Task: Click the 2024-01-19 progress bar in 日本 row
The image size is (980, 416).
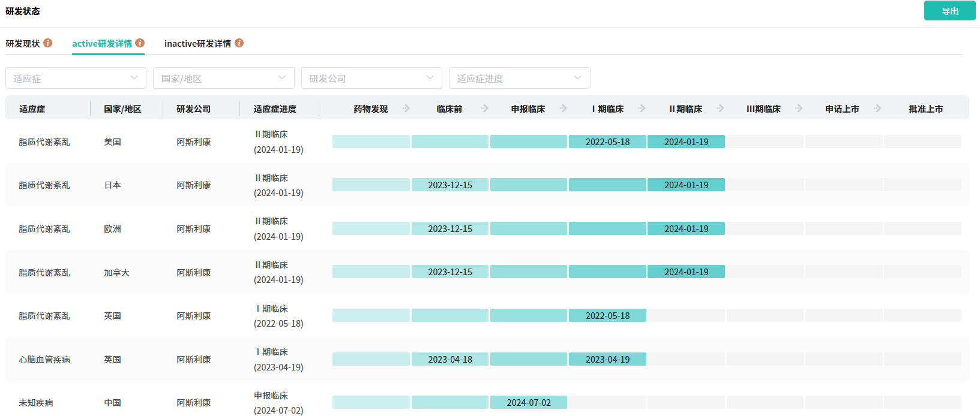Action: (x=686, y=185)
